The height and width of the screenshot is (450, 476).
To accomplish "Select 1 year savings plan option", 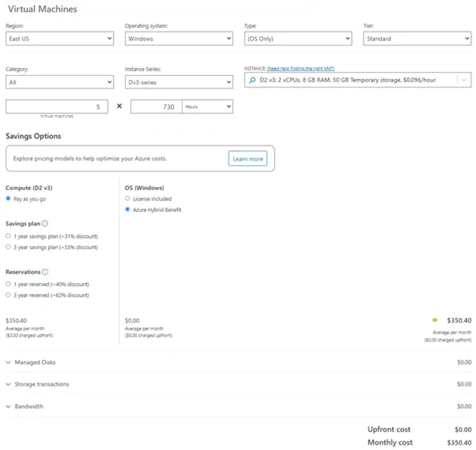I will click(8, 235).
